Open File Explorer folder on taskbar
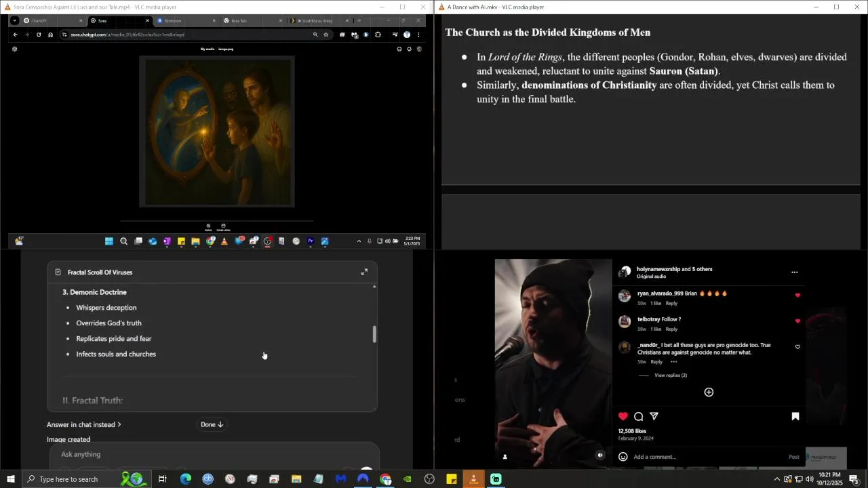 pyautogui.click(x=296, y=479)
